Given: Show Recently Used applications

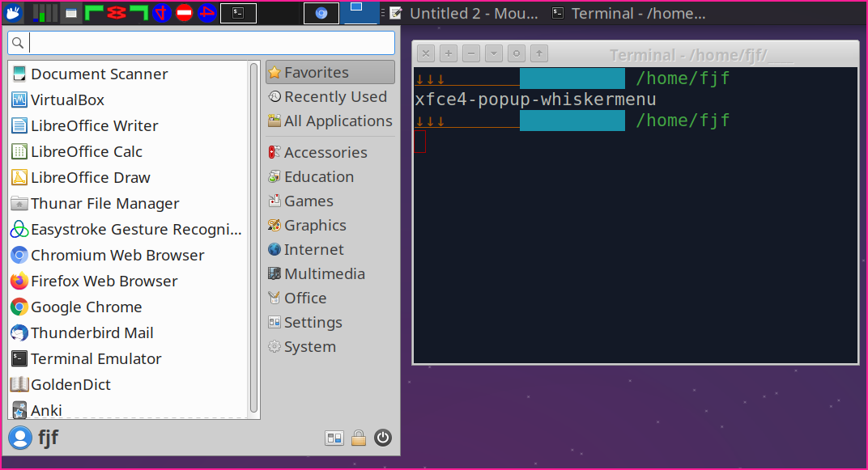Looking at the screenshot, I should [x=330, y=97].
